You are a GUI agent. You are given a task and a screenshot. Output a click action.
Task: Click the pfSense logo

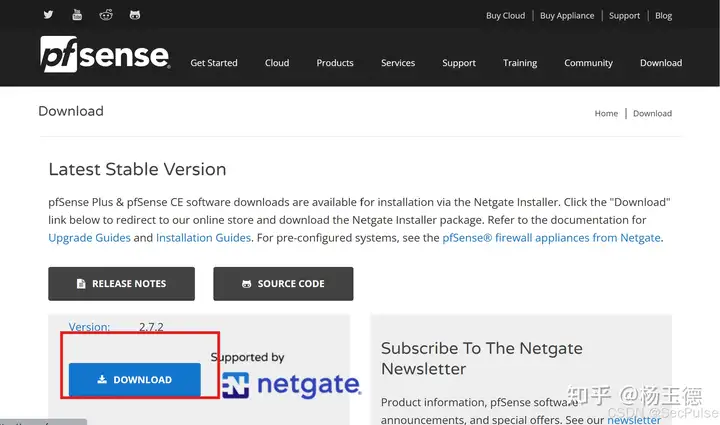[x=105, y=54]
